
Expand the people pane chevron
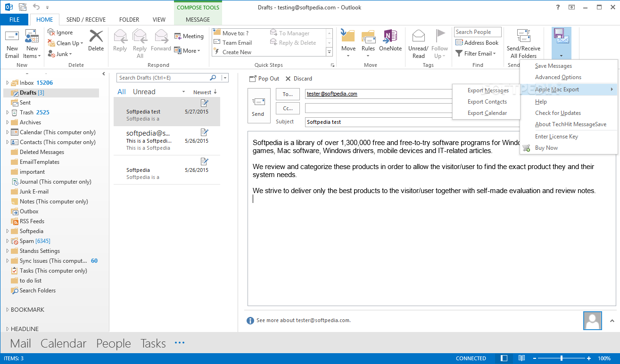click(x=612, y=321)
